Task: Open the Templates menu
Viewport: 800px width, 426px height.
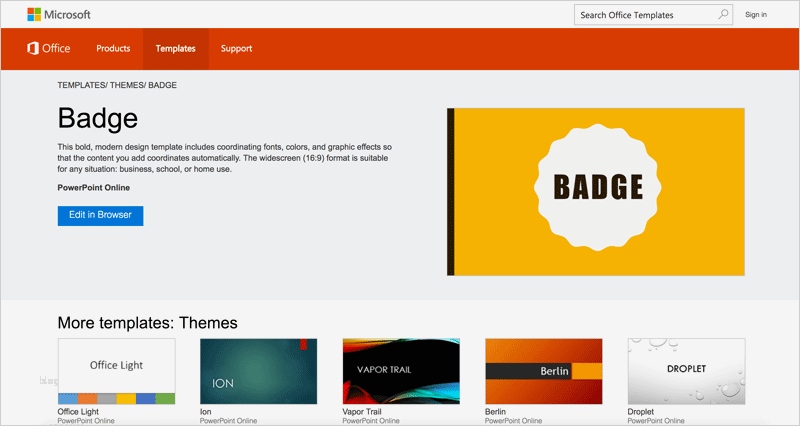Action: [176, 48]
